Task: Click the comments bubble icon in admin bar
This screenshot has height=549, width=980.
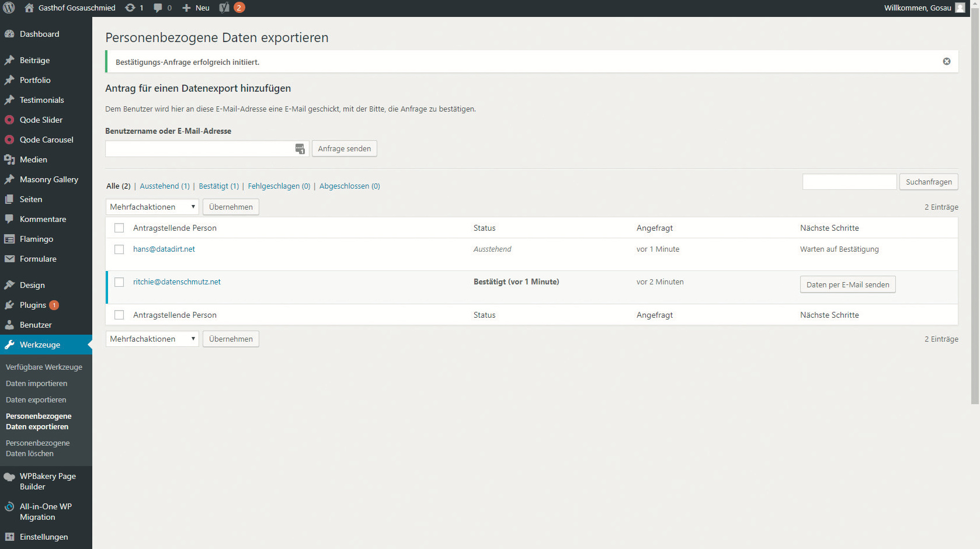Action: coord(158,8)
